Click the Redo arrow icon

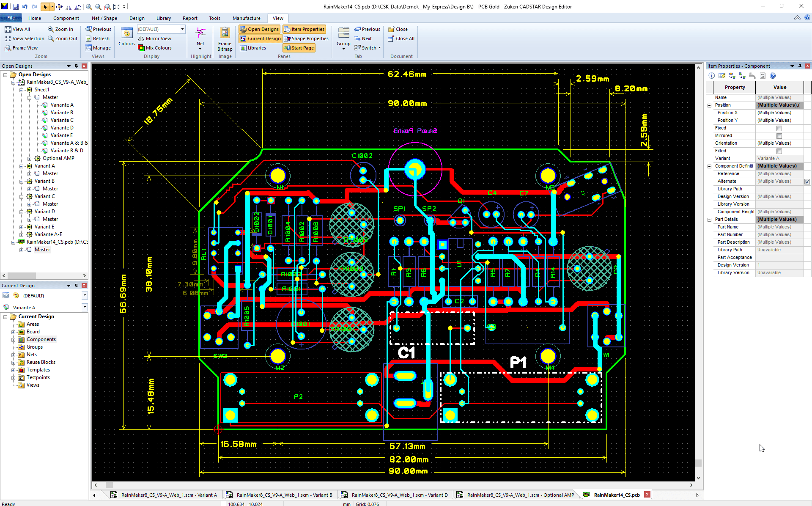[x=34, y=7]
